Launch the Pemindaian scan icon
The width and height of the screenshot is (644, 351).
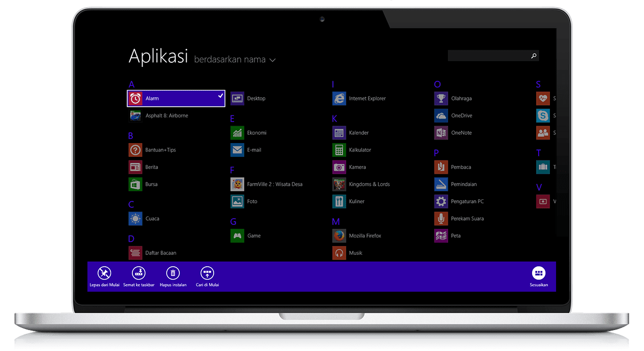(x=441, y=184)
